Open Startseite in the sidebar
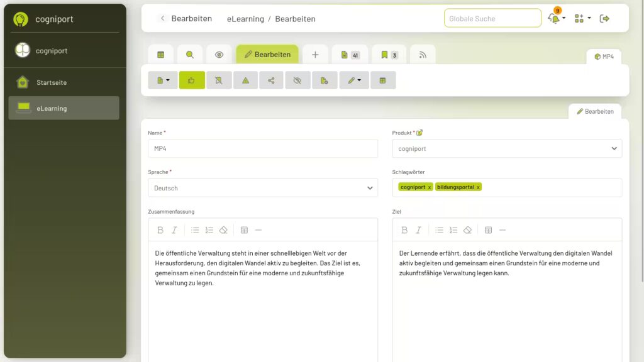This screenshot has width=644, height=362. pyautogui.click(x=64, y=82)
